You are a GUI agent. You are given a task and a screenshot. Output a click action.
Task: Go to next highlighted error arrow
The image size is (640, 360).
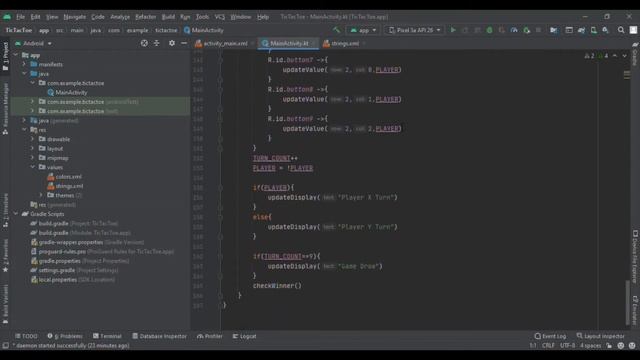pyautogui.click(x=624, y=56)
